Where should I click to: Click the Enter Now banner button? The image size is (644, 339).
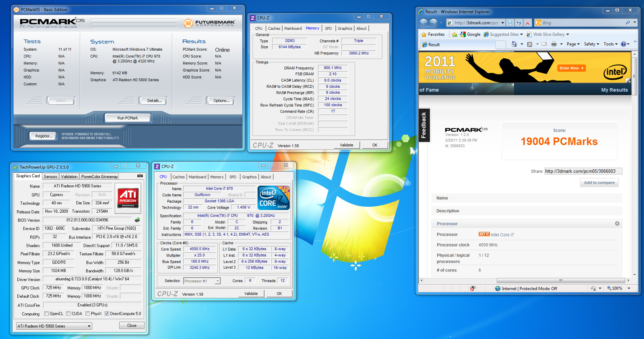[571, 68]
